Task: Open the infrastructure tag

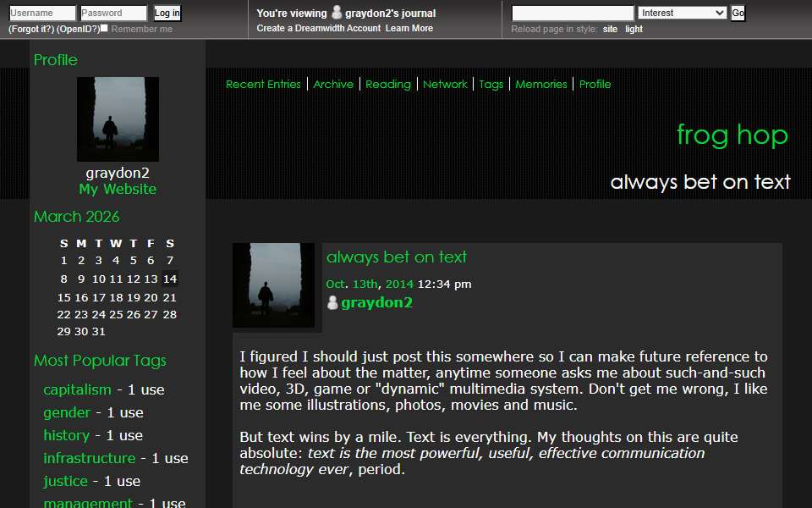Action: pos(89,458)
